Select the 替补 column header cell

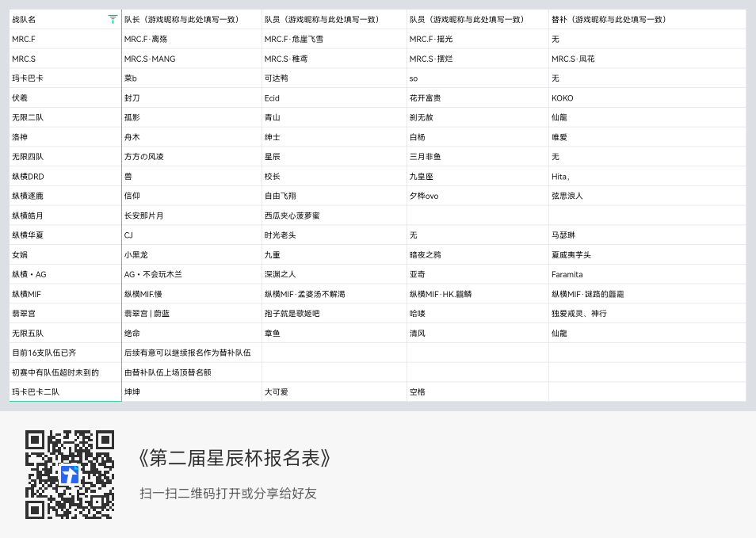pos(647,19)
